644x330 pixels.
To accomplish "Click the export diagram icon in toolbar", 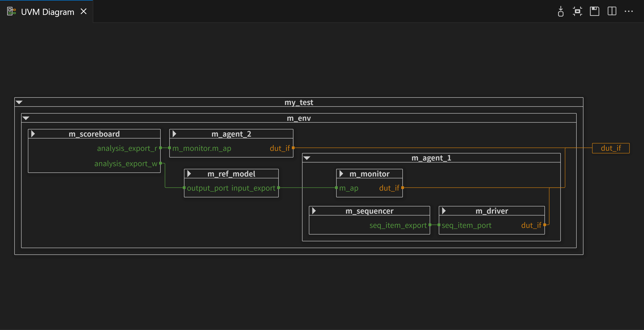I will pyautogui.click(x=561, y=11).
